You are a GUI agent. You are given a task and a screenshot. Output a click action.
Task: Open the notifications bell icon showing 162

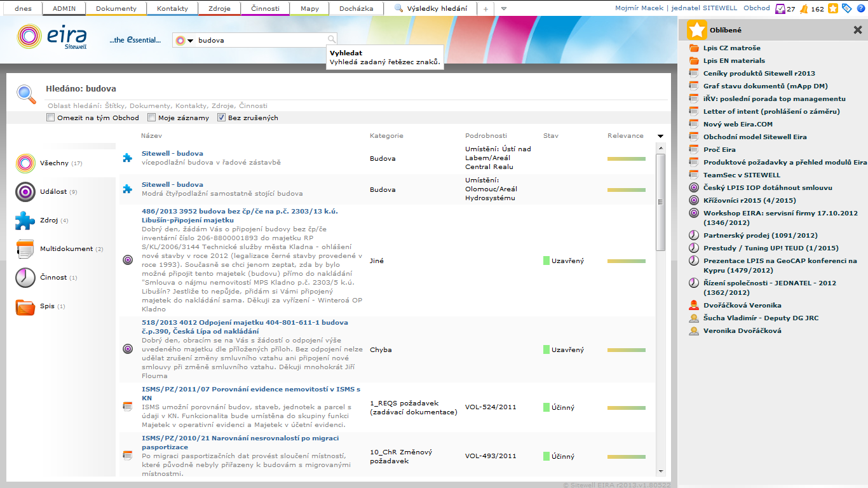coord(804,8)
